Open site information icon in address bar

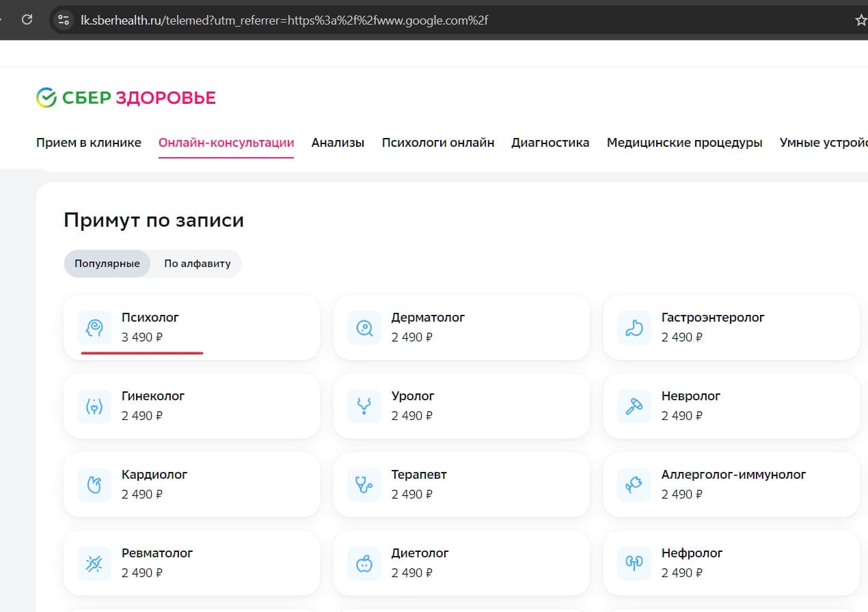click(64, 20)
